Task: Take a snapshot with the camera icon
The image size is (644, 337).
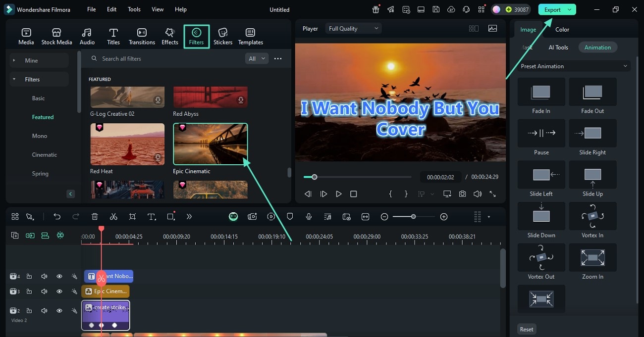Action: click(462, 194)
